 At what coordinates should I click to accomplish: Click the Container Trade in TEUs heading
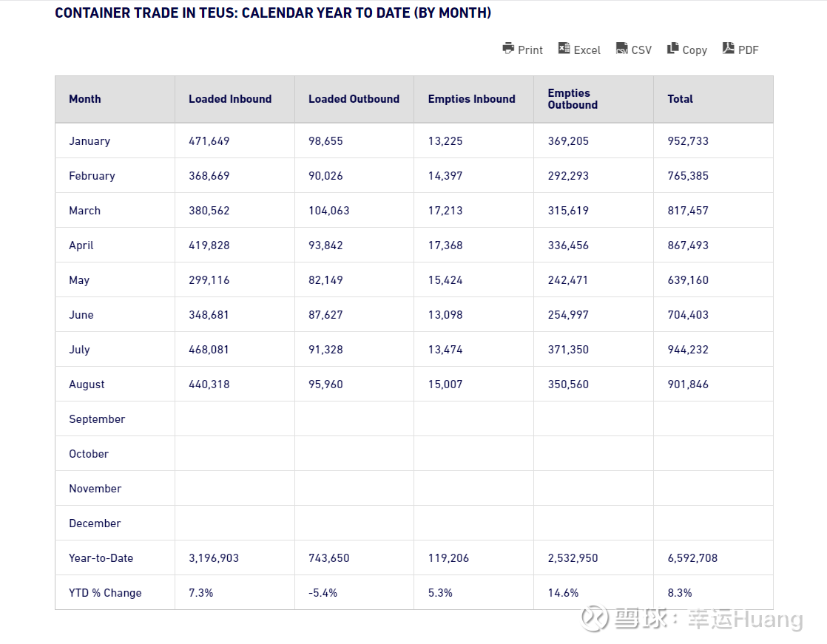(x=273, y=13)
